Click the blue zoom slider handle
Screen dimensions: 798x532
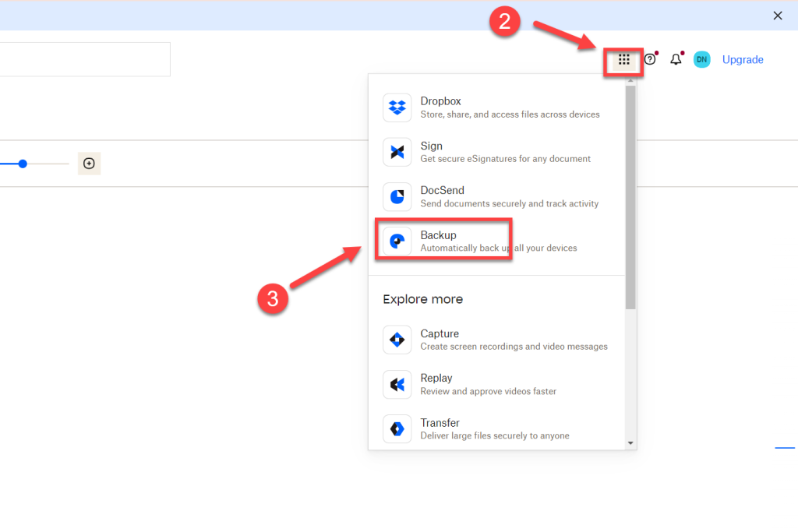click(23, 164)
